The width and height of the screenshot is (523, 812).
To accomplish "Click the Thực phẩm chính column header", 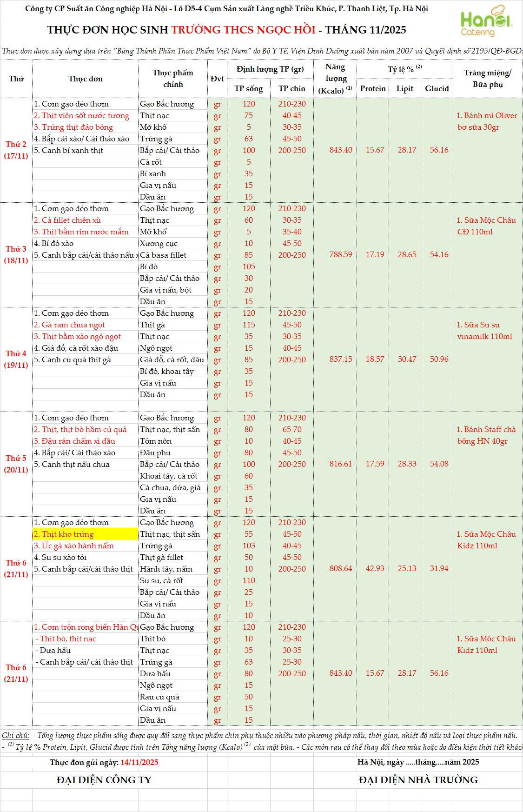I will [172, 79].
